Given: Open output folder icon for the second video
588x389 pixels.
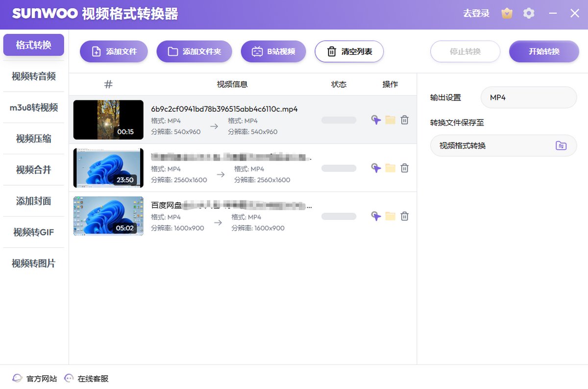Looking at the screenshot, I should [x=390, y=168].
